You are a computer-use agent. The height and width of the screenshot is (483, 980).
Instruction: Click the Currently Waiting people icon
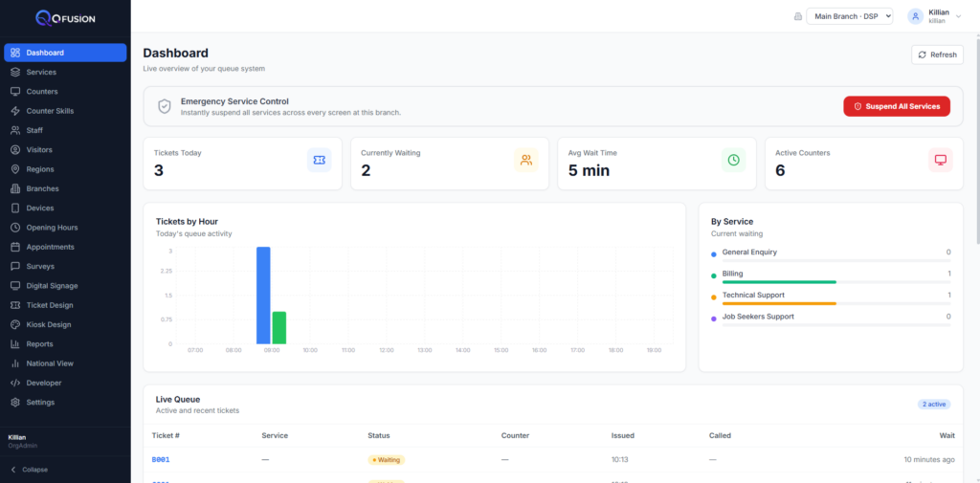click(x=526, y=160)
